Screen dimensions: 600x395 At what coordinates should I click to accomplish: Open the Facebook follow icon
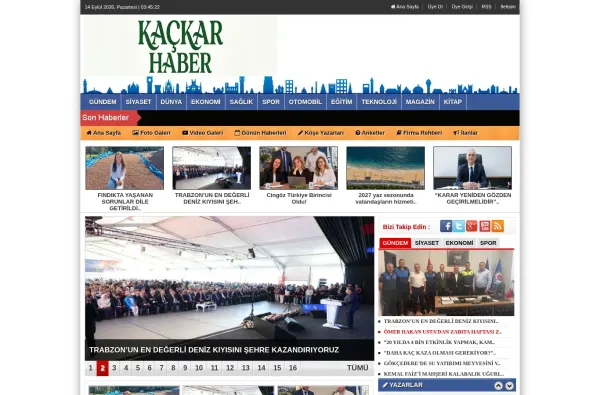(x=446, y=226)
